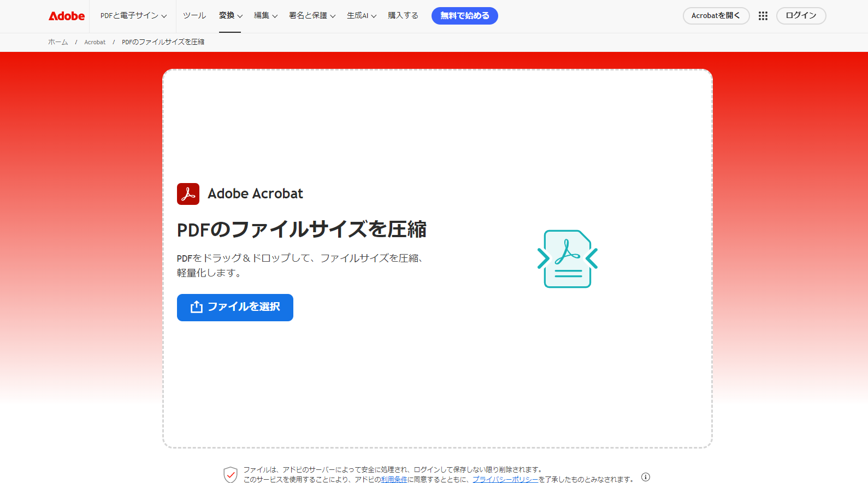868x483 pixels.
Task: Click the Adobe logo in the header
Action: pos(67,16)
